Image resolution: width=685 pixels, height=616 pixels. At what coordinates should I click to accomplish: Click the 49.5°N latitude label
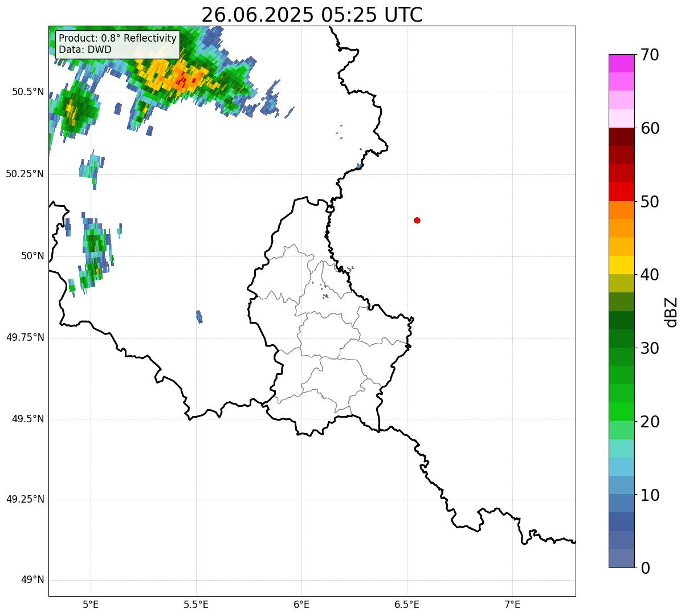(x=27, y=419)
